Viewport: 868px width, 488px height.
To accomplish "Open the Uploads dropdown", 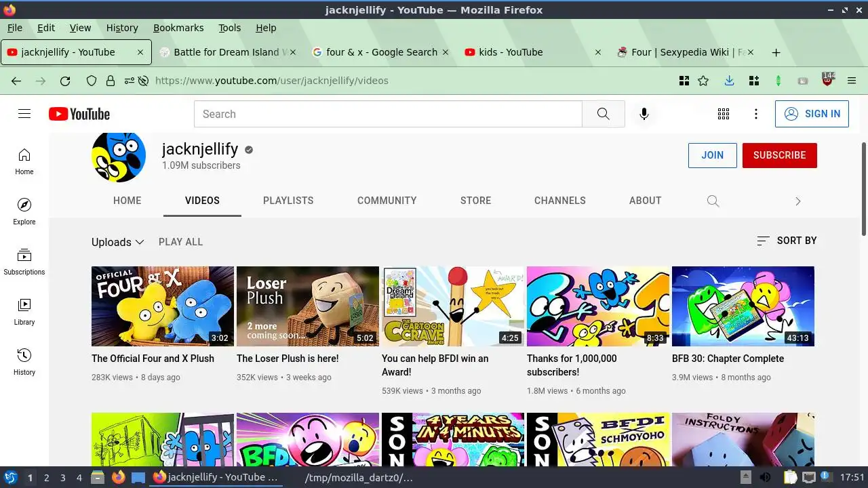I will pos(118,242).
